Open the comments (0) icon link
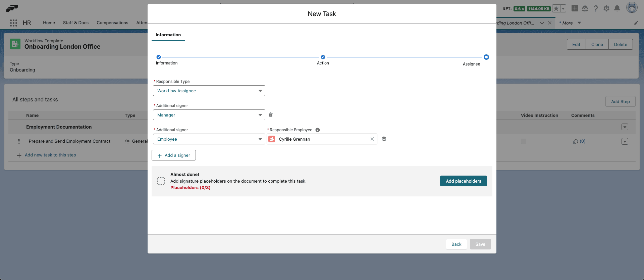This screenshot has height=280, width=644. tap(579, 141)
